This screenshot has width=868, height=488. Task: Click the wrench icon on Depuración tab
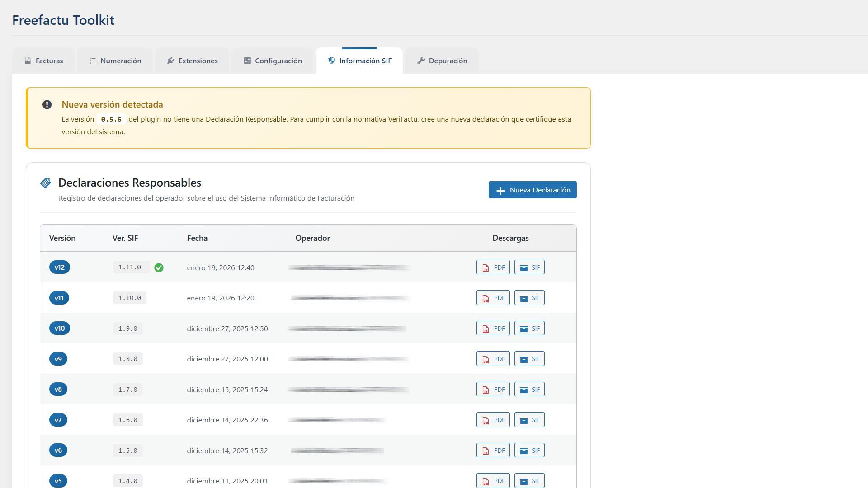(421, 61)
